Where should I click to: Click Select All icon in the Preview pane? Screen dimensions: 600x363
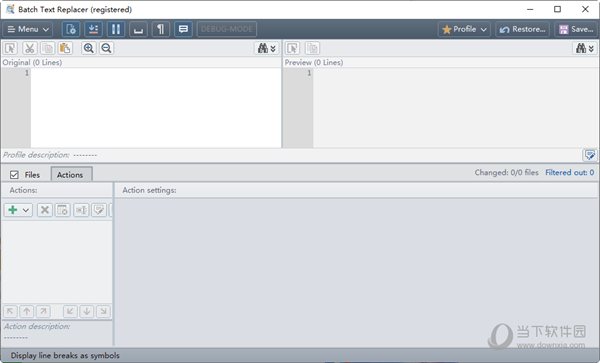pos(293,48)
